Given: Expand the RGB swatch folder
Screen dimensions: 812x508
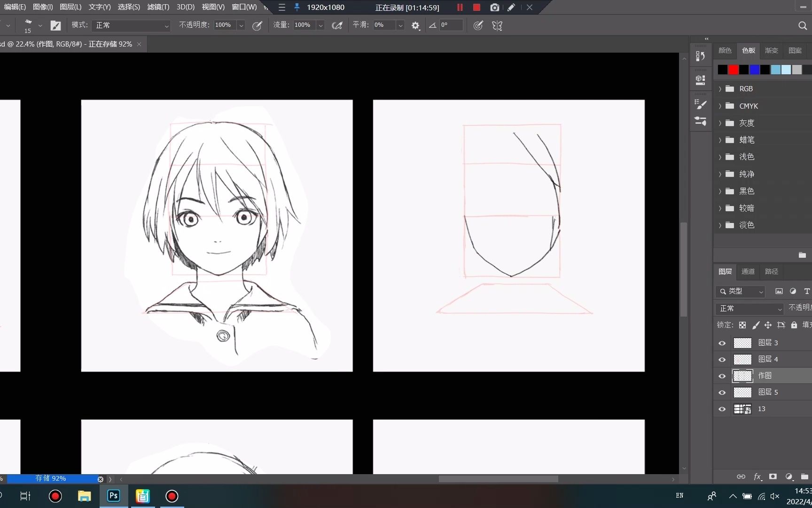Looking at the screenshot, I should 720,89.
